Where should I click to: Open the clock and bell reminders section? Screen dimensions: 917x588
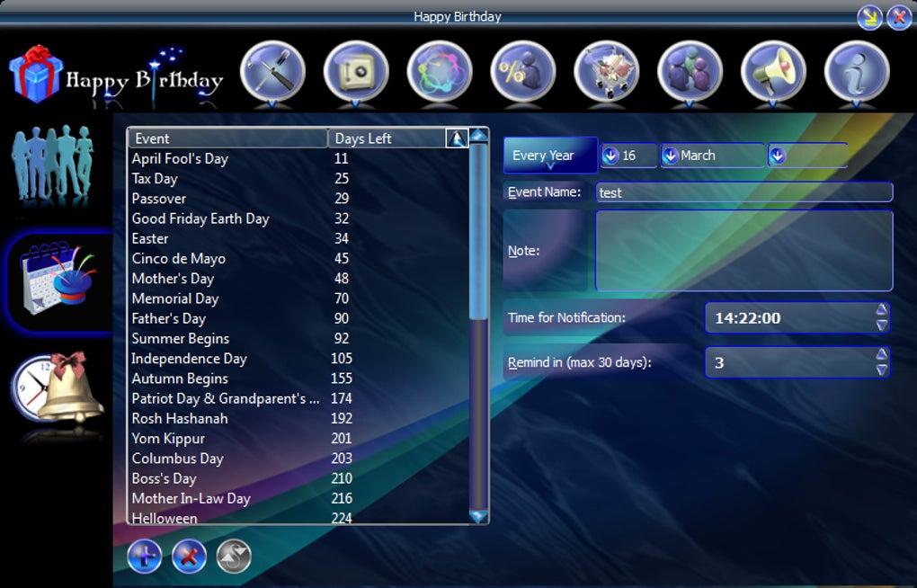click(57, 388)
